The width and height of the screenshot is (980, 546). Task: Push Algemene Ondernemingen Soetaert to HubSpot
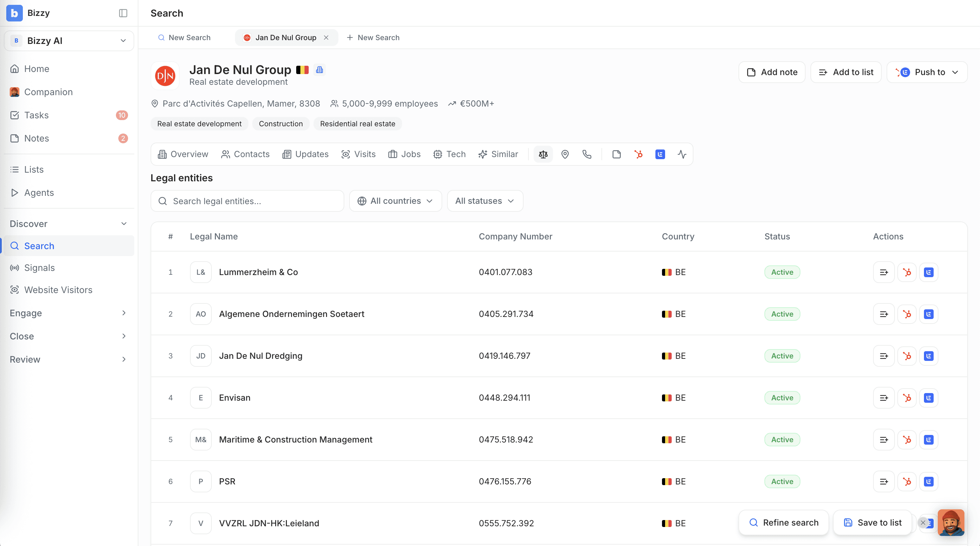click(x=907, y=314)
